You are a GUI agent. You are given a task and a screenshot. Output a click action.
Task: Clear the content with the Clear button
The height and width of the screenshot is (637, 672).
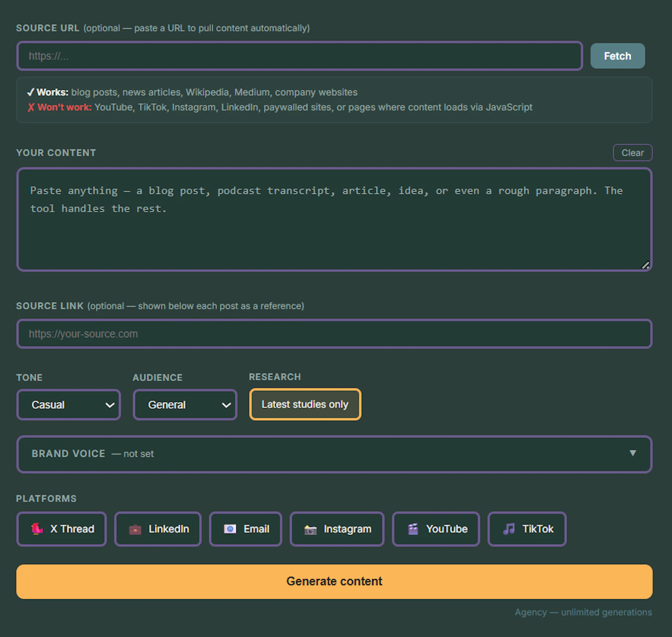point(633,153)
